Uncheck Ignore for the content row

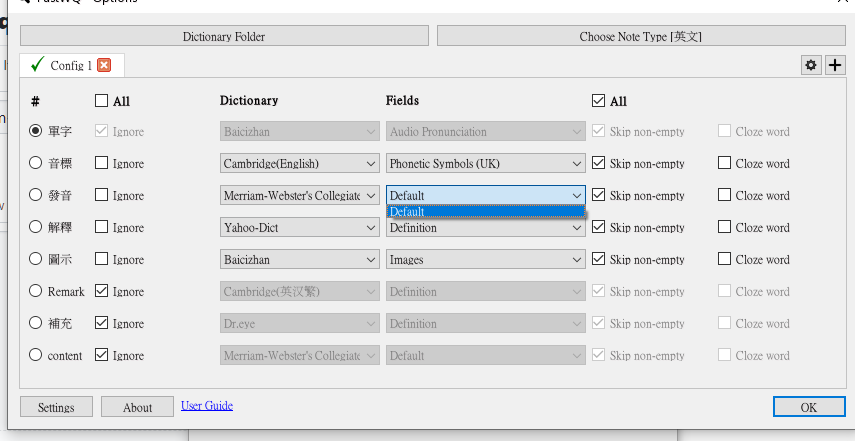(101, 355)
